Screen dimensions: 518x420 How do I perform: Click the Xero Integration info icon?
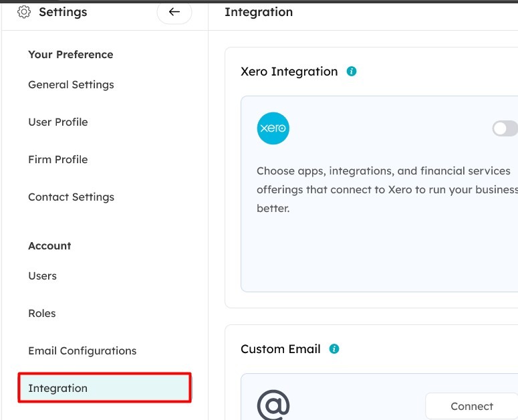point(352,71)
